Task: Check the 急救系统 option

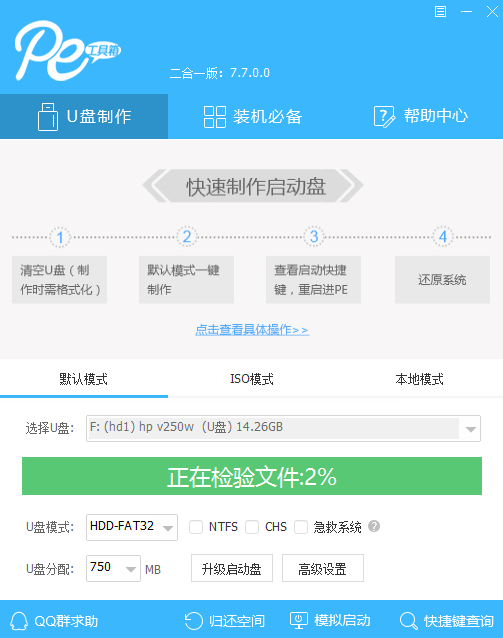Action: 301,527
